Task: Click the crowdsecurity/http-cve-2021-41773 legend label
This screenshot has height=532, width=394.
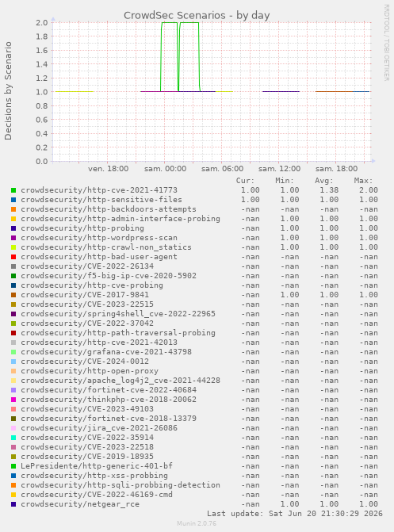Action: pos(99,190)
